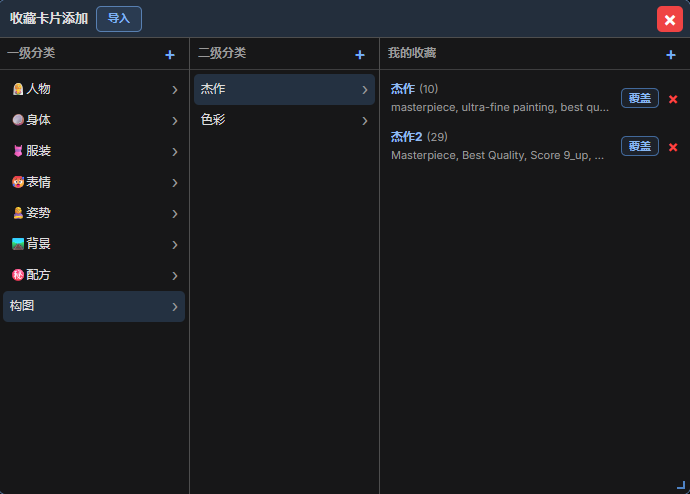Click the 'Masterpiece, Best Quality, Score 9_up' description
The height and width of the screenshot is (494, 690).
(x=497, y=155)
